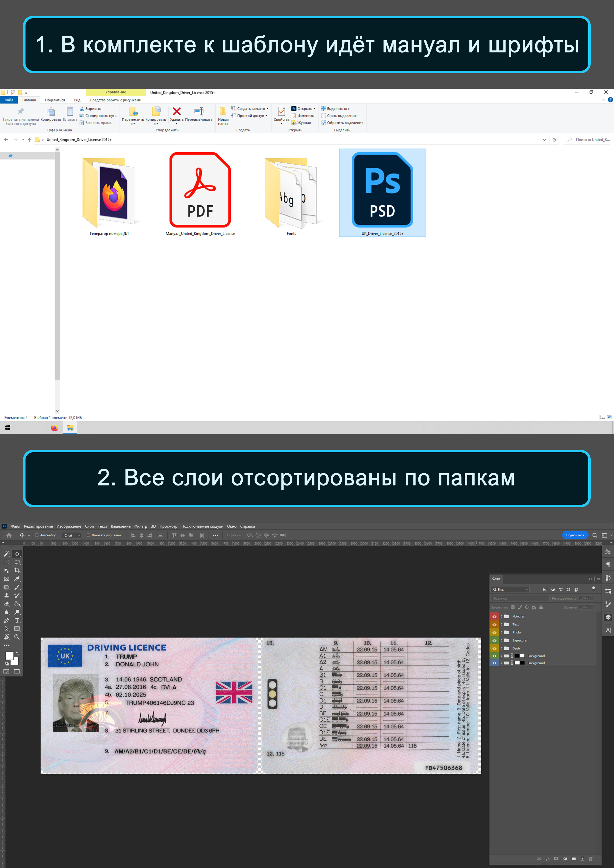This screenshot has width=614, height=868.
Task: Select the Zoom tool in toolbar
Action: pos(17,637)
